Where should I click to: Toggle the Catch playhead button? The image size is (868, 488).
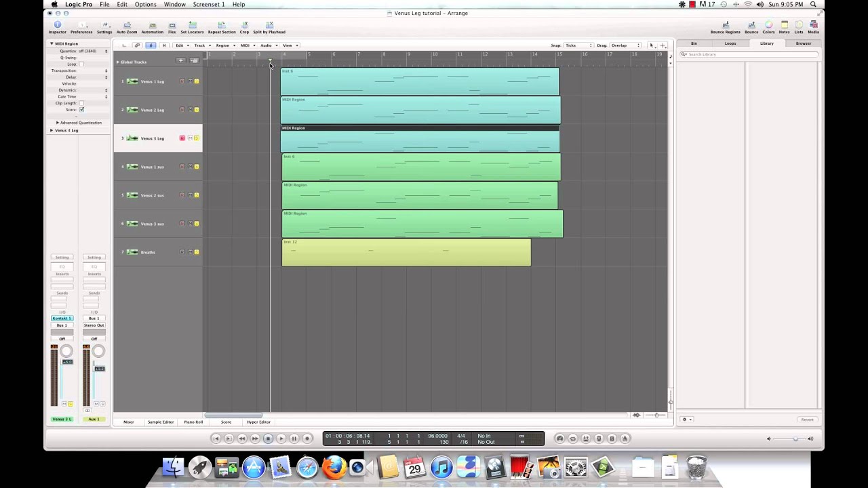(151, 45)
